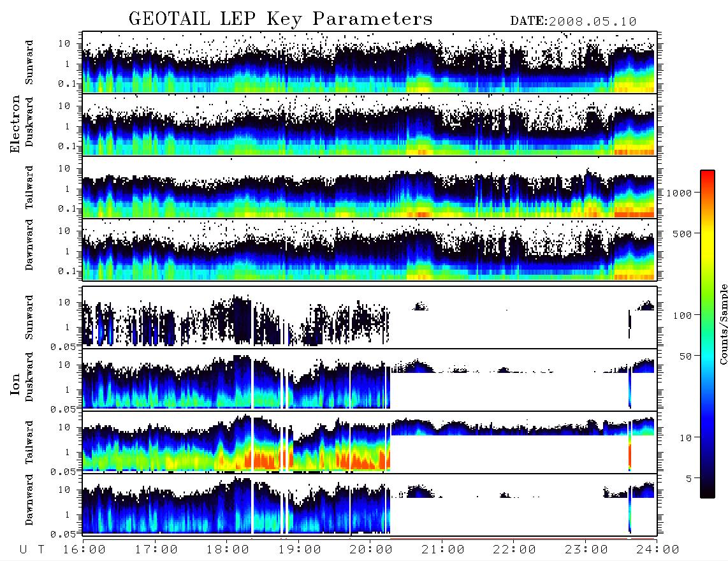The width and height of the screenshot is (728, 561).
Task: Click the 500 colorbar tick label
Action: [x=682, y=233]
